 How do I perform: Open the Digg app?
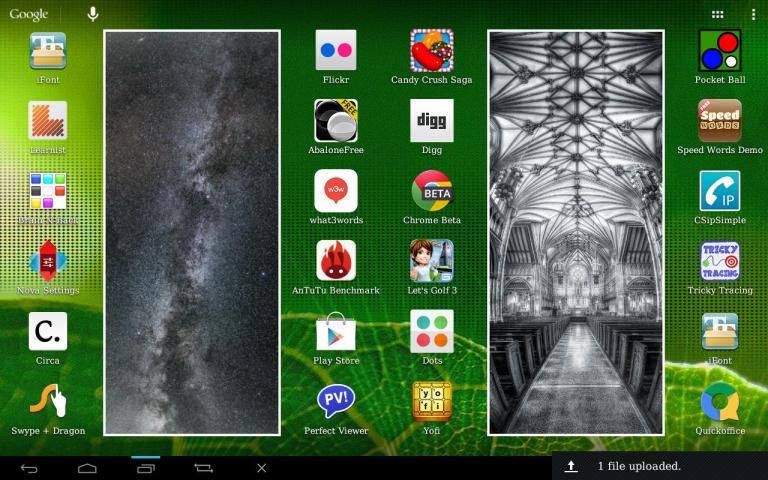pyautogui.click(x=432, y=120)
